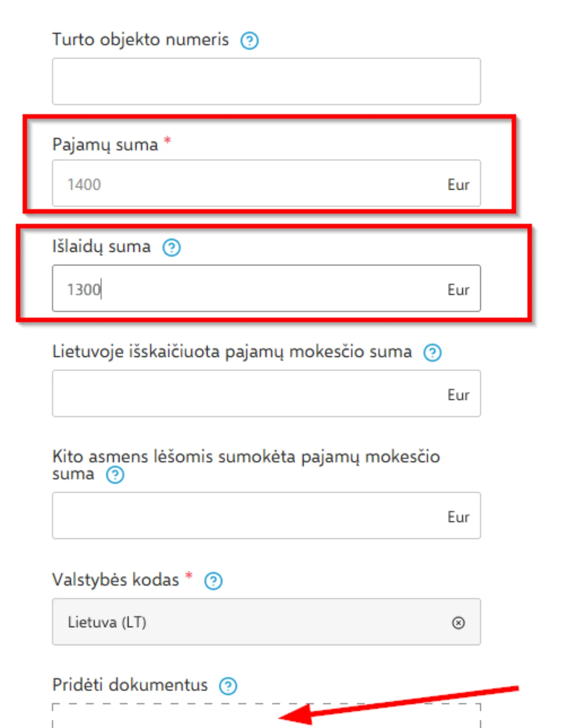Open Valstybės kodas help icon
Viewport: 576px width, 728px height.
213,581
